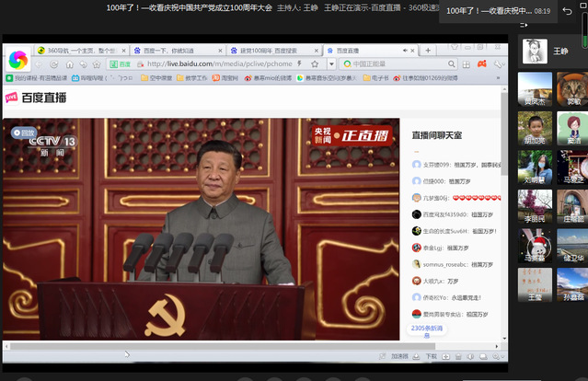
Task: Bookmark page with star icon left of address bar
Action: point(97,64)
